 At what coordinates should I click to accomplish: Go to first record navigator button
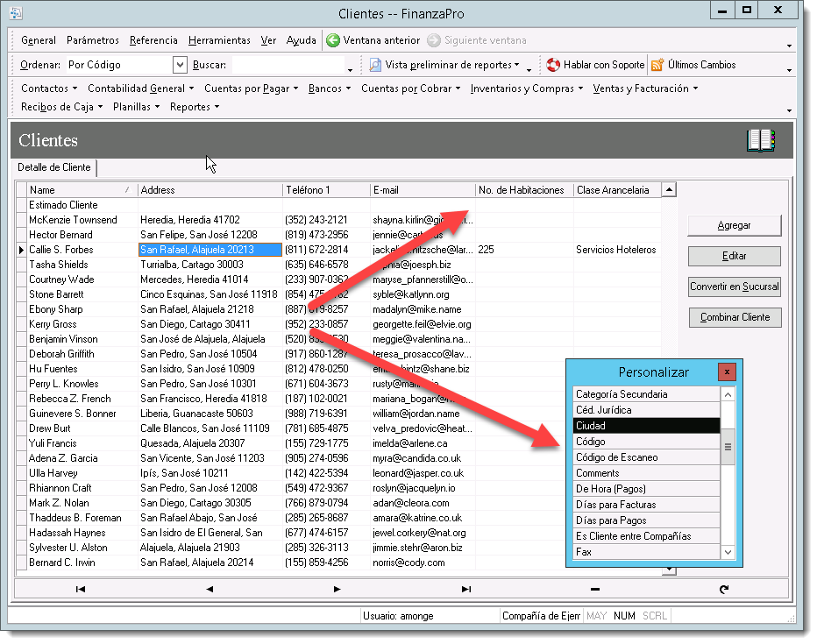(x=81, y=590)
